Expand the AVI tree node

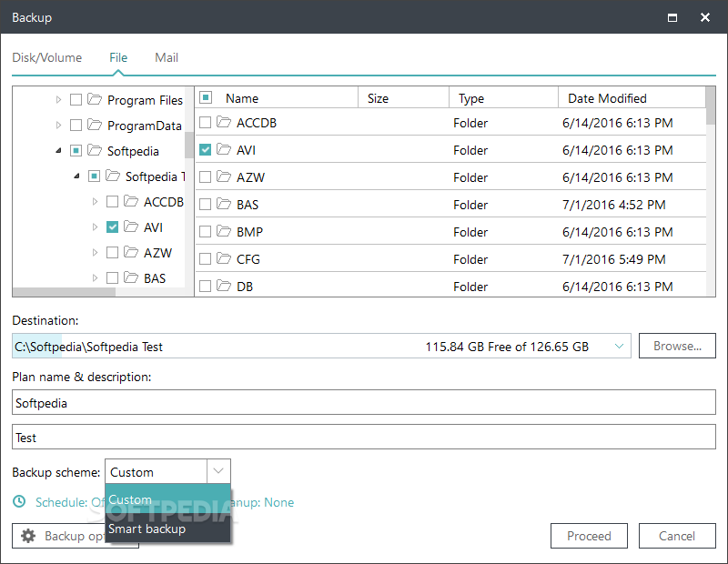[95, 227]
